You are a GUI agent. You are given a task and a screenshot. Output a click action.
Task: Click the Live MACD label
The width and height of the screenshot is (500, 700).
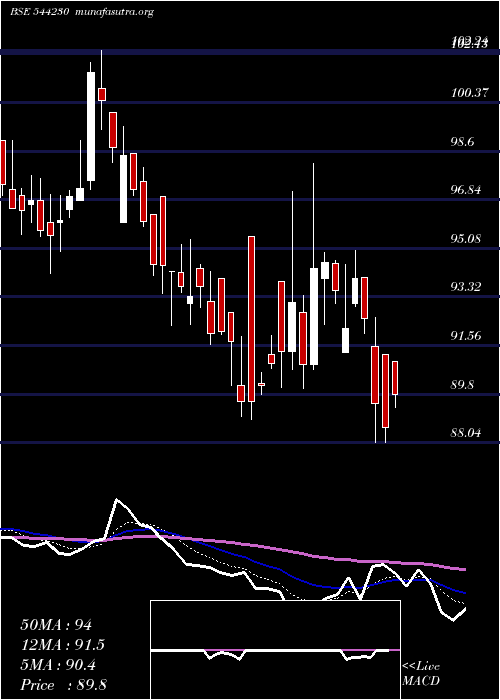pyautogui.click(x=421, y=674)
